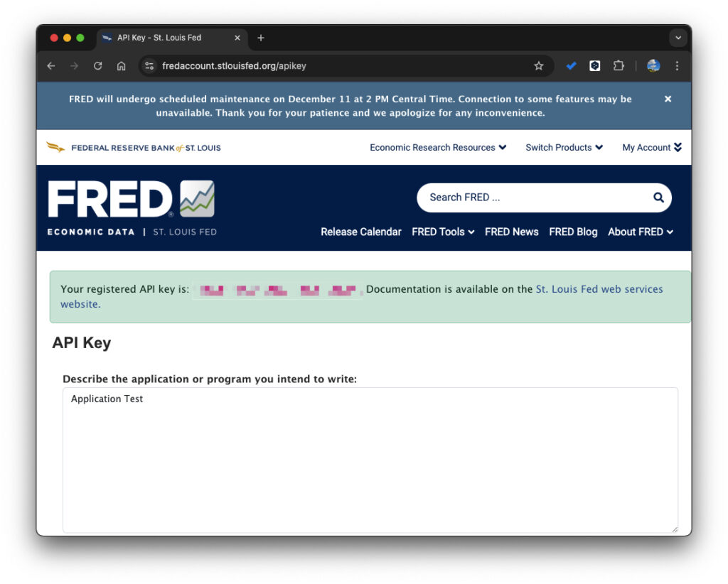Click the 'Describe the application' label
This screenshot has width=728, height=584.
pos(210,379)
